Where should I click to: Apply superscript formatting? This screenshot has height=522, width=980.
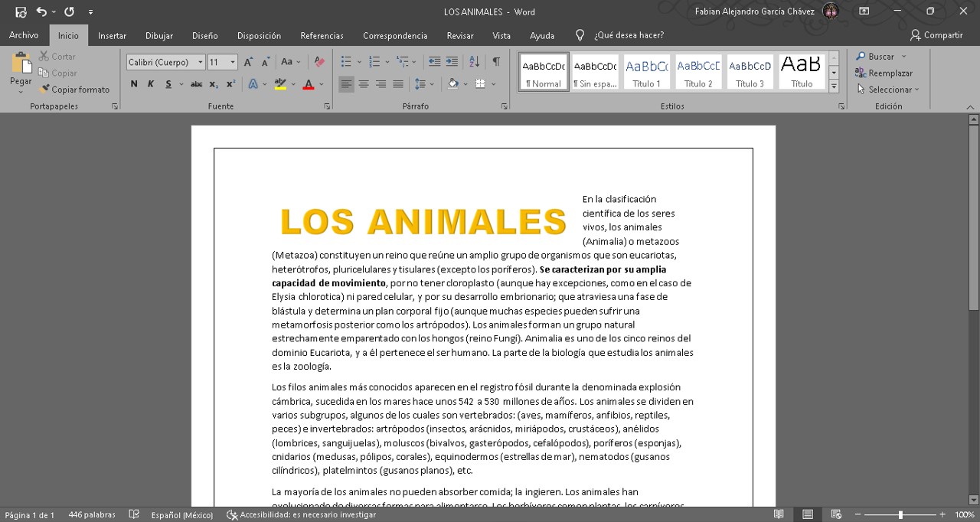pyautogui.click(x=230, y=84)
